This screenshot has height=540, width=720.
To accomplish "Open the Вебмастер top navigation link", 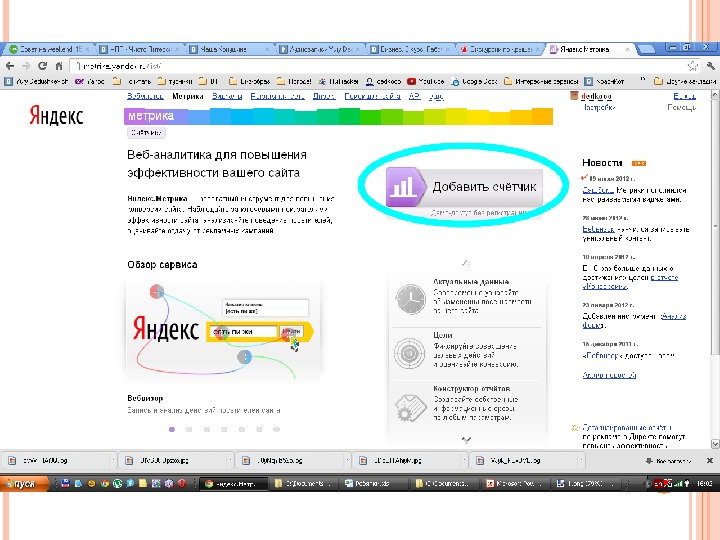I will [145, 96].
